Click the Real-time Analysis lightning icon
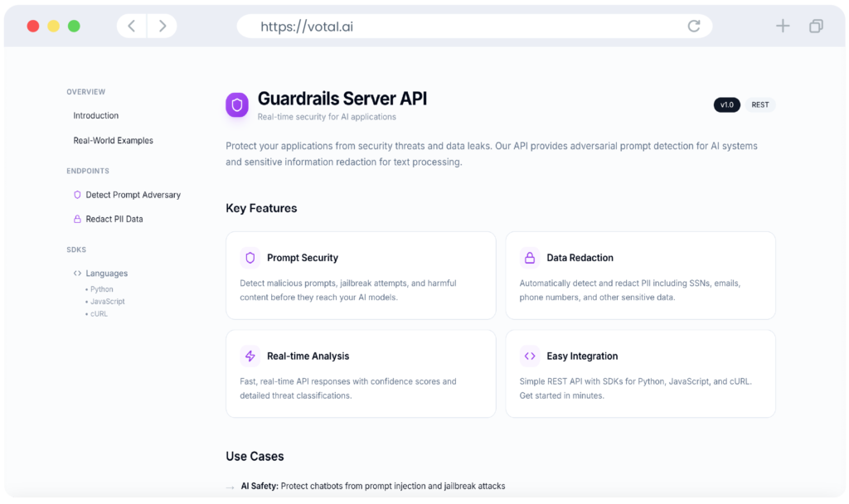Viewport: 849px width, 504px height. pos(248,356)
